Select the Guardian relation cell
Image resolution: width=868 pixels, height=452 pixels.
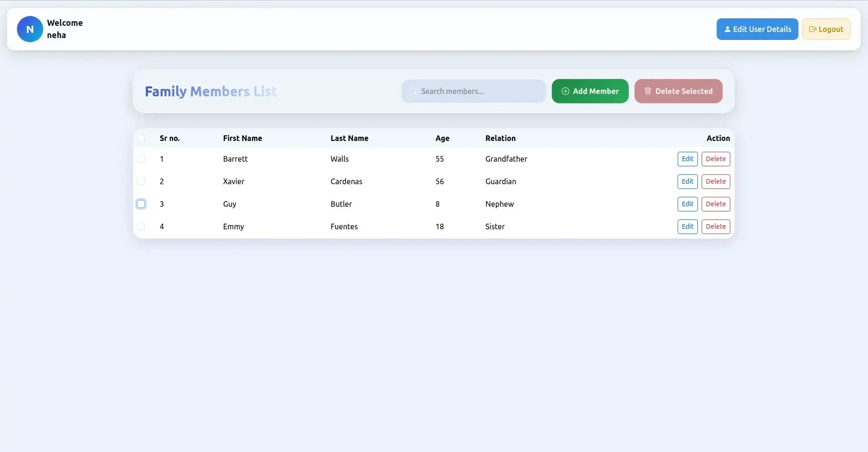[x=500, y=181]
